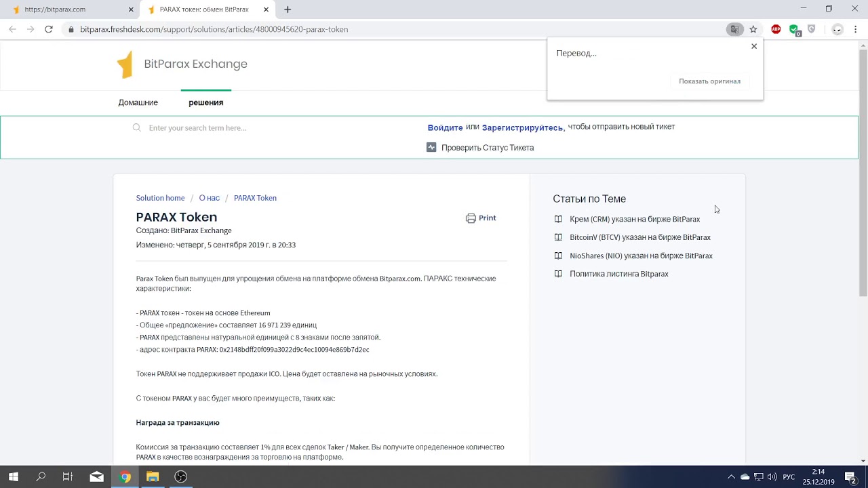Open the Windows notification center
The width and height of the screenshot is (868, 488).
coord(850,477)
